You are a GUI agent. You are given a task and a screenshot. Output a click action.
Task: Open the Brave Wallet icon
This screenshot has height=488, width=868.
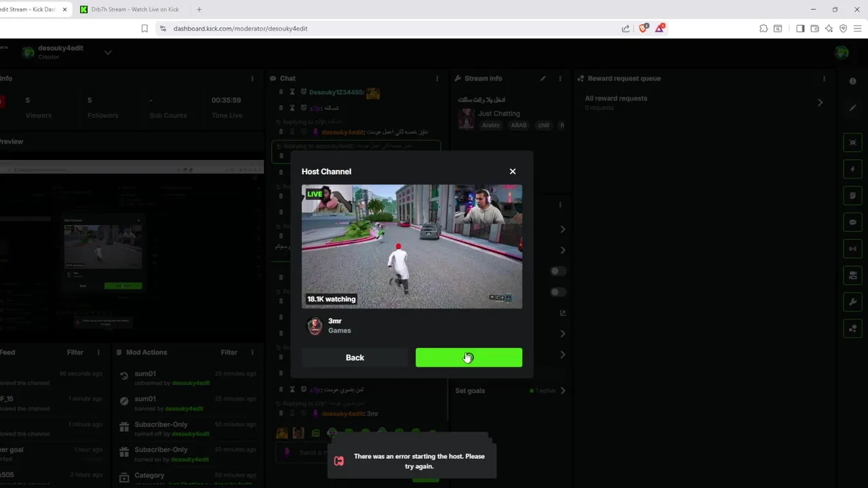pos(814,28)
